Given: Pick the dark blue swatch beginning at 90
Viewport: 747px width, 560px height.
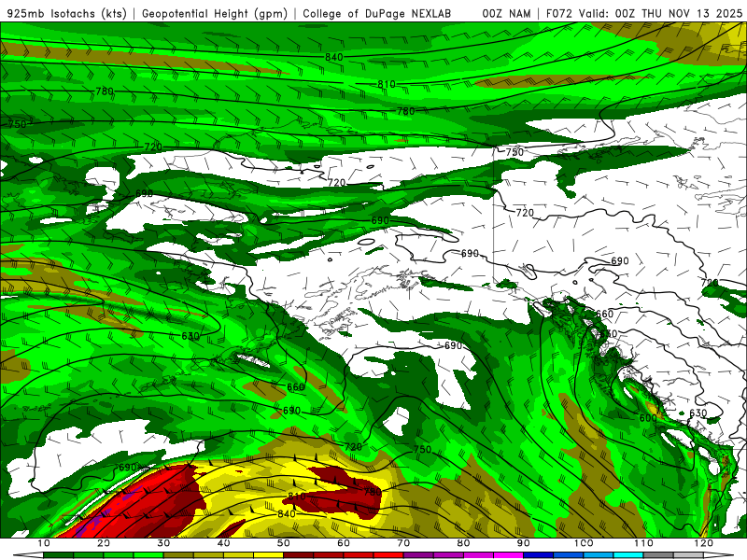Looking at the screenshot, I should click(539, 555).
